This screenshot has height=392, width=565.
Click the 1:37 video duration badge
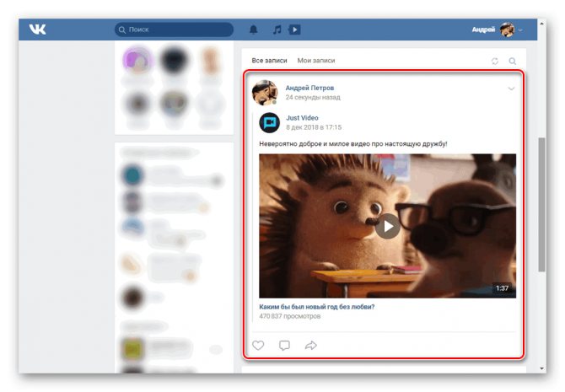click(x=502, y=288)
